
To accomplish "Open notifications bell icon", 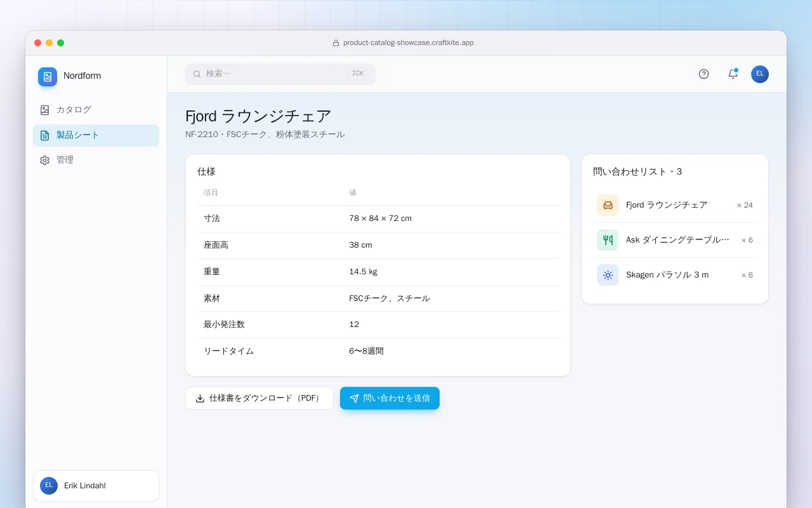I will coord(733,74).
